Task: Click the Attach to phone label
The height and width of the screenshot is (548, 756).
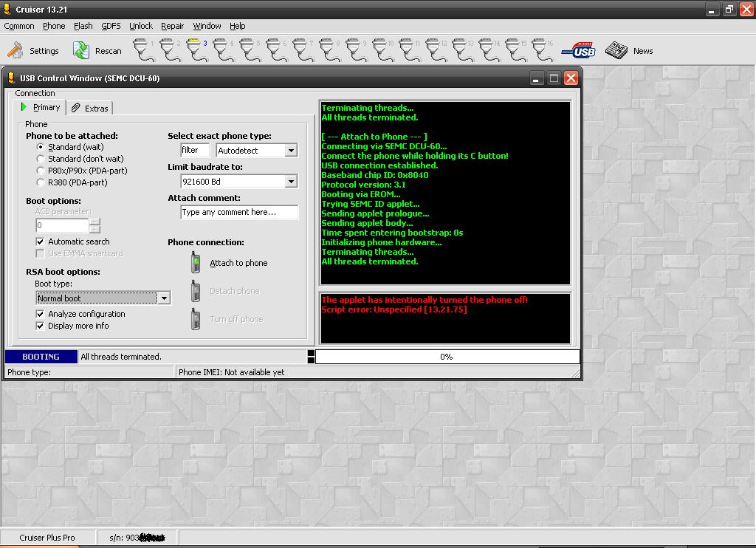Action: point(238,263)
